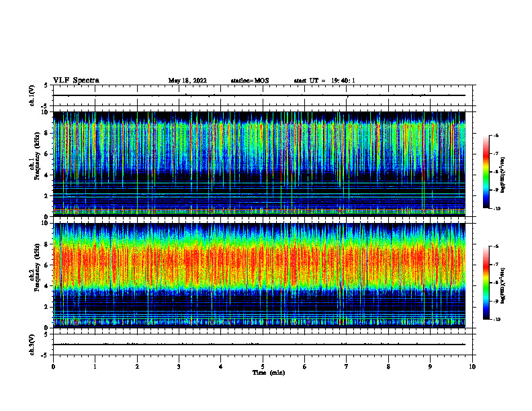Click the "ch.1(V)" waveform axis label
Screen dimensions: 532x411
tap(32, 95)
